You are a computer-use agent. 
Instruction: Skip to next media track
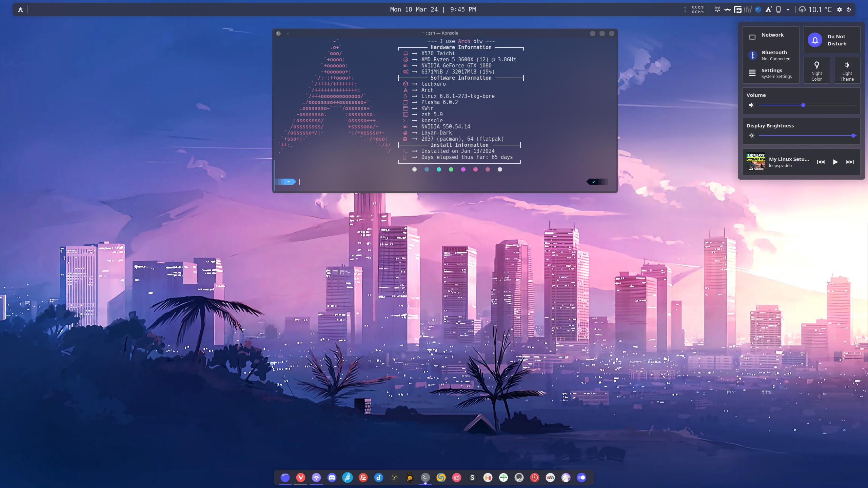coord(850,162)
